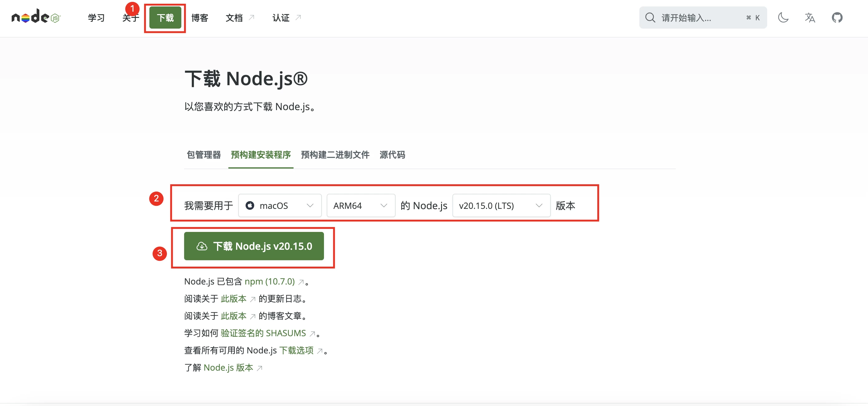Switch to the 预构建安装程序 tab
The image size is (868, 406).
tap(260, 155)
